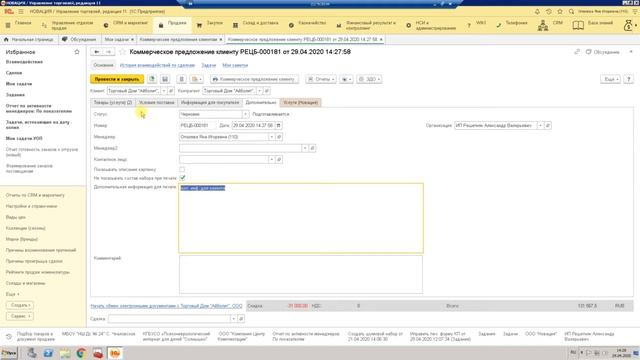
Task: Open the Закупки section
Action: [210, 25]
